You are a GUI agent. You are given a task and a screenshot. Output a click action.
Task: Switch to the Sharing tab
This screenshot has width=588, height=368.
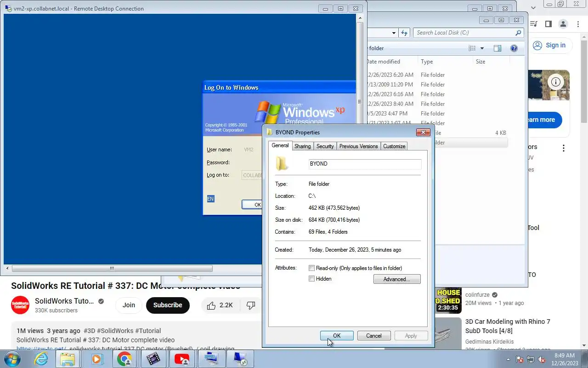coord(302,146)
